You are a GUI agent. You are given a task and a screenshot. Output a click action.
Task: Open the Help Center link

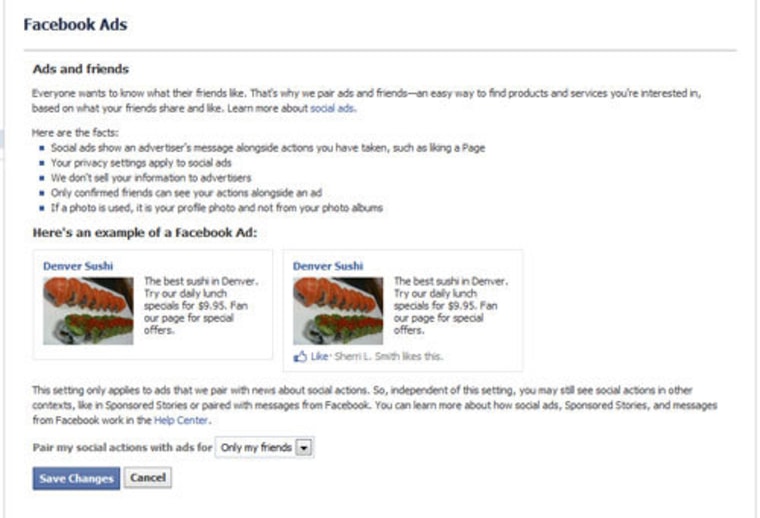click(x=174, y=422)
